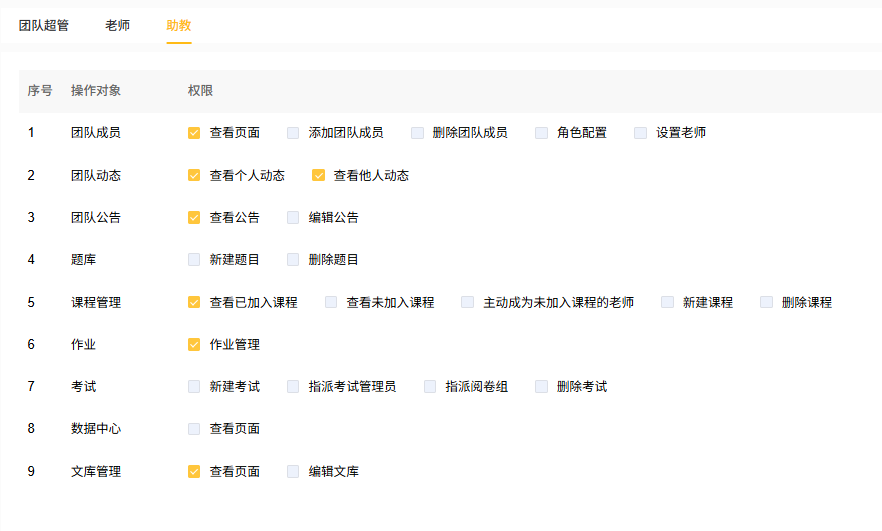Uncheck 查看个人动态 checkbox
Viewport: 882px width, 531px height.
[194, 176]
